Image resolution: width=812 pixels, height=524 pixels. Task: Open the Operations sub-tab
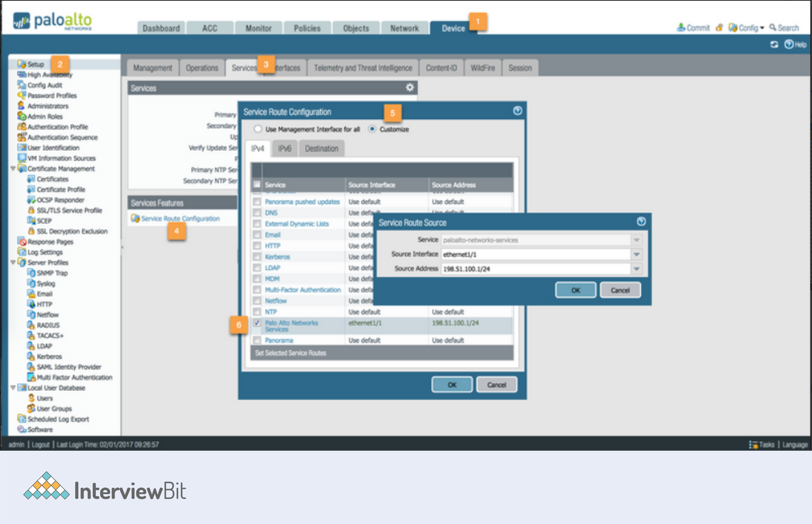[x=202, y=68]
